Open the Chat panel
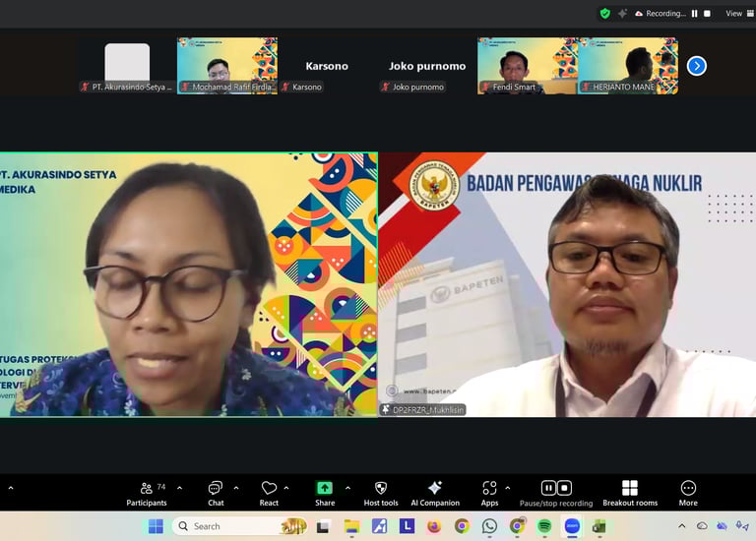 point(216,494)
